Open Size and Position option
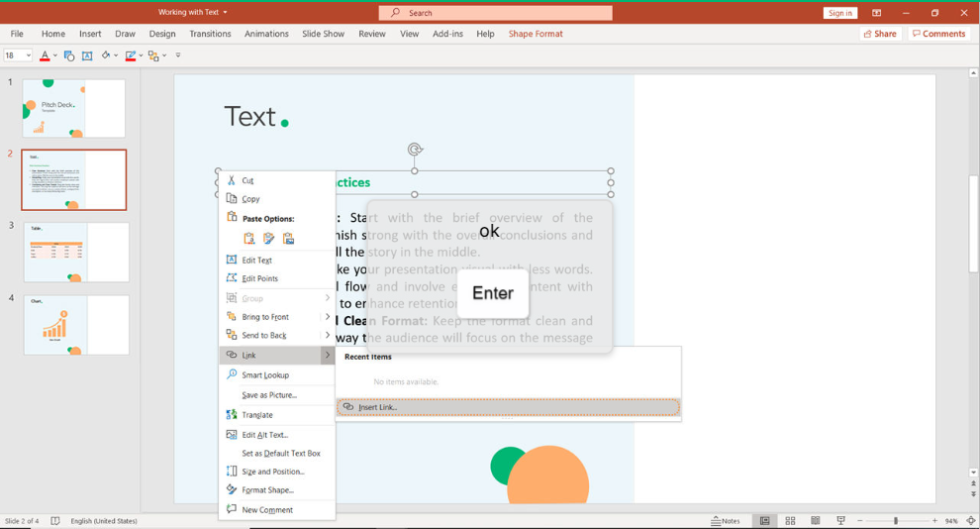This screenshot has width=980, height=529. (277, 472)
